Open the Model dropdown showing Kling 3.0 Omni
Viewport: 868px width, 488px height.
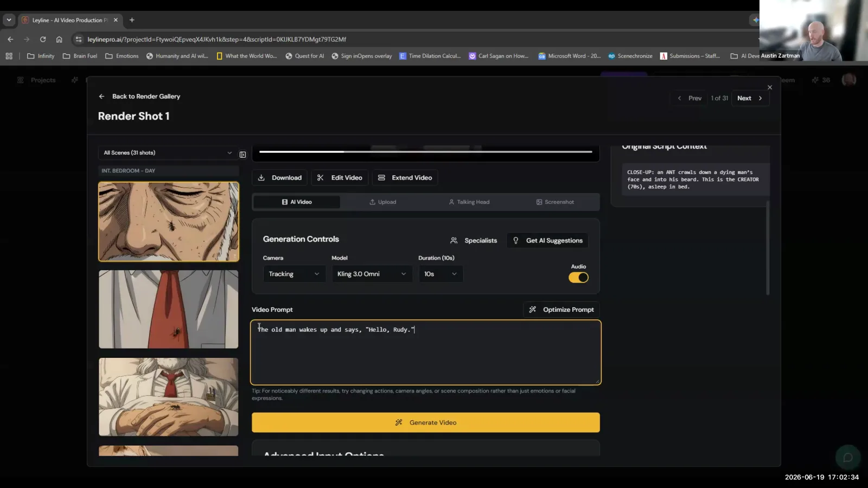click(x=371, y=274)
